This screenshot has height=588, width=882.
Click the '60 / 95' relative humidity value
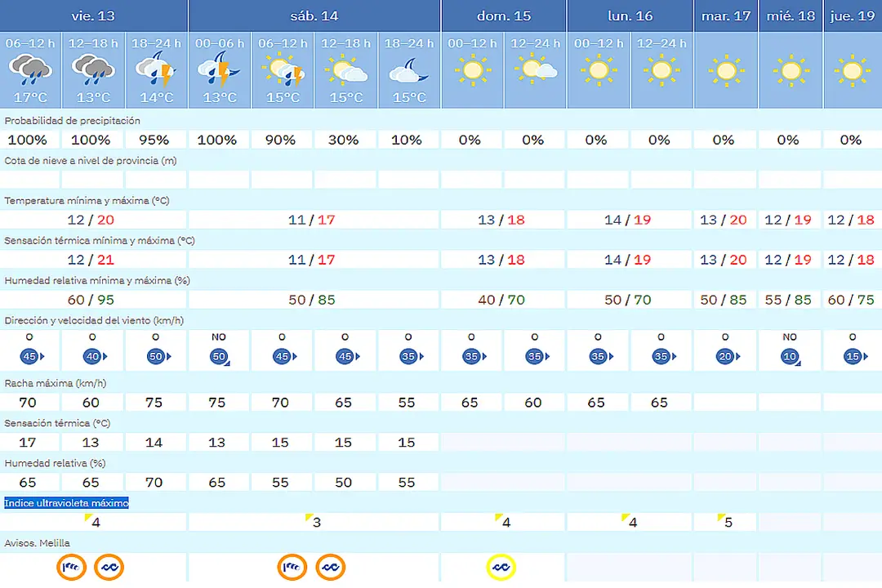point(91,300)
